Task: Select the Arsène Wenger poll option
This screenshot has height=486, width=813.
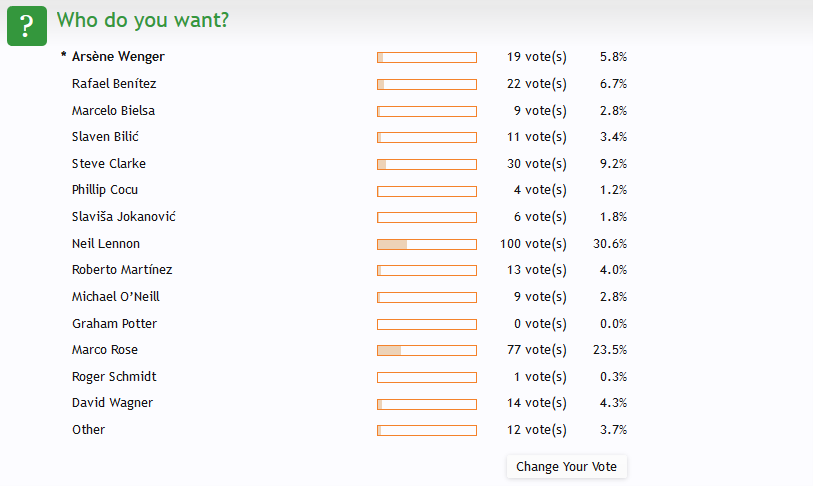Action: tap(118, 57)
